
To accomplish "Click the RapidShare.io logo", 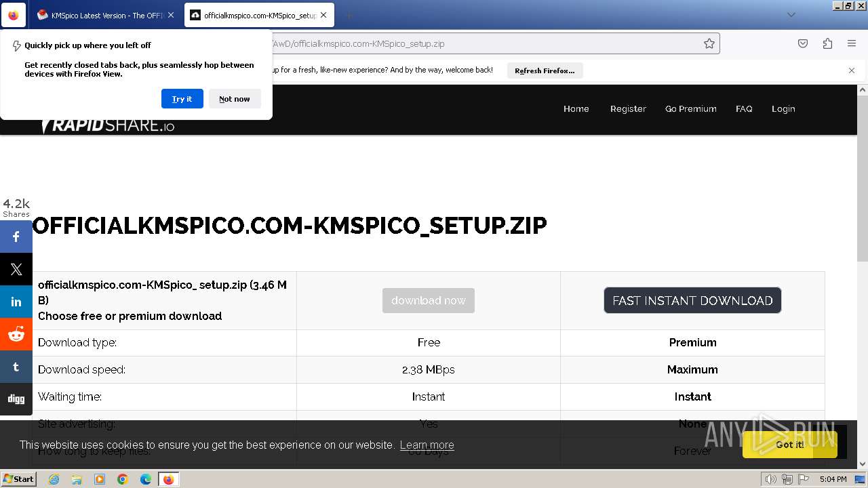I will coord(108,125).
